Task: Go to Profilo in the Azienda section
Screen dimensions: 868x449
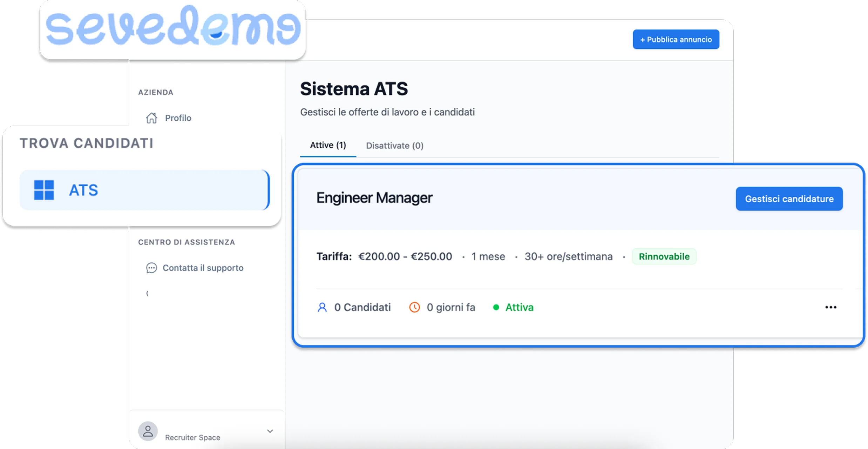Action: pyautogui.click(x=177, y=118)
